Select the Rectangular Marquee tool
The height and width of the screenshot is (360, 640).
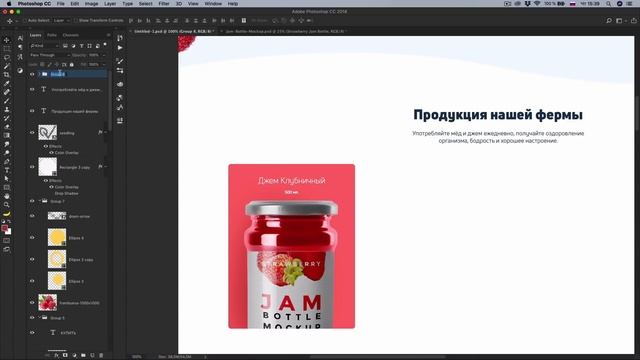7,49
